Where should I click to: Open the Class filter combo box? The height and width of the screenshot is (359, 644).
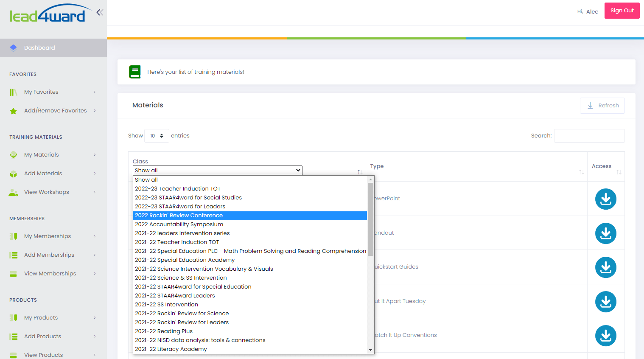218,170
